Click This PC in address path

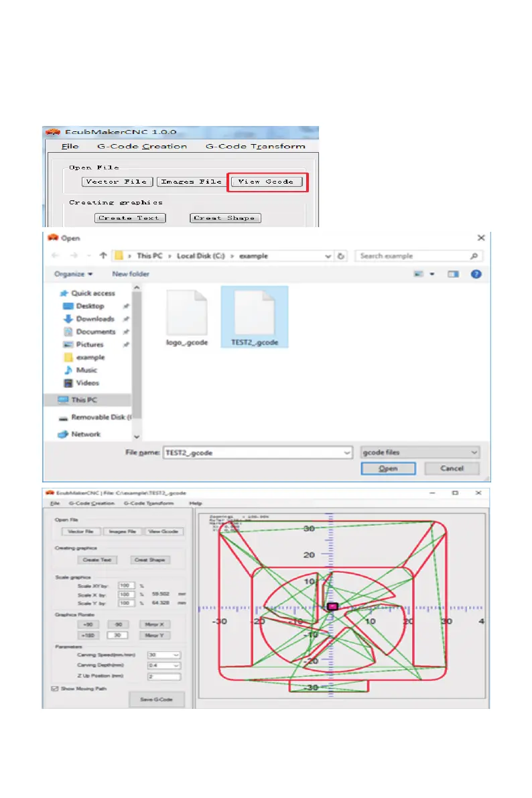point(149,256)
